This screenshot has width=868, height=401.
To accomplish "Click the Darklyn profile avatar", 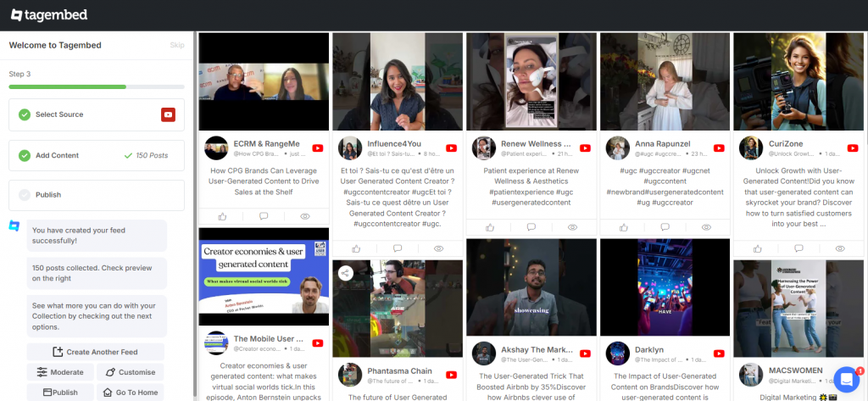I will 618,354.
